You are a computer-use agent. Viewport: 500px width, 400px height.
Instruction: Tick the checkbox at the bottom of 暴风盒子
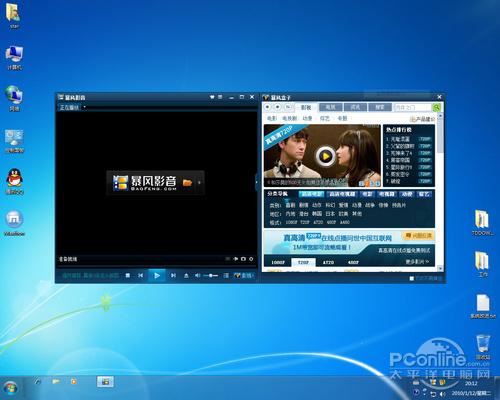point(412,278)
